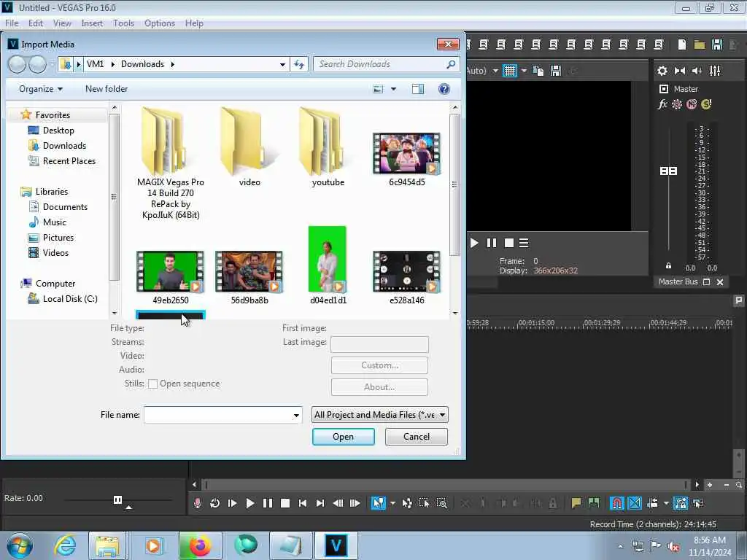Save snapshot to file in the preview window
747x560 pixels.
pos(555,71)
